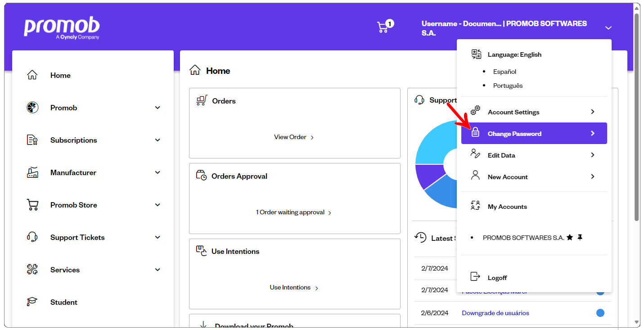Screen dimensions: 644x330
Task: Click the Logoff exit icon
Action: point(475,276)
